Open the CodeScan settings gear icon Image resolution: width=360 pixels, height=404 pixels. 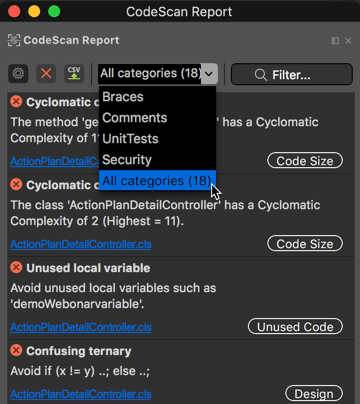tap(18, 73)
